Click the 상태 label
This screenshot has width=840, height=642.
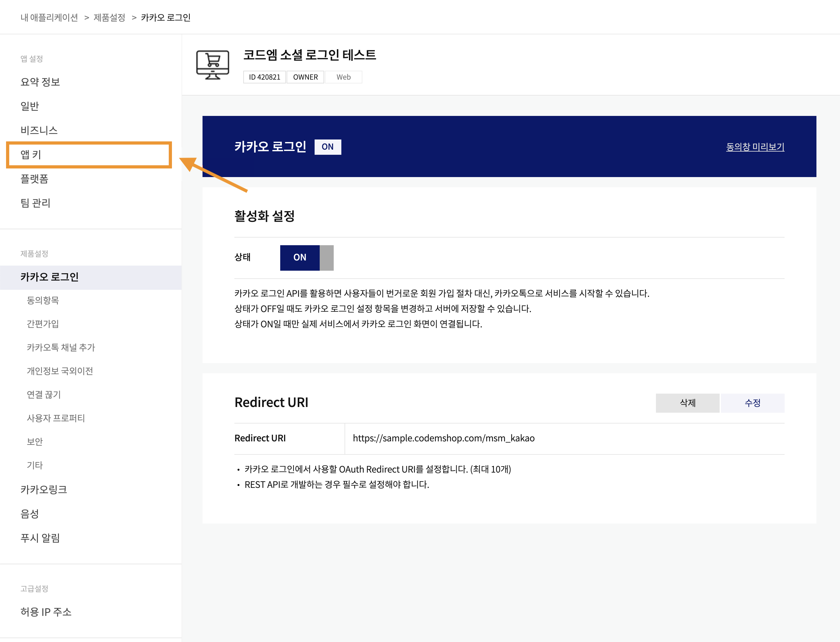tap(242, 257)
